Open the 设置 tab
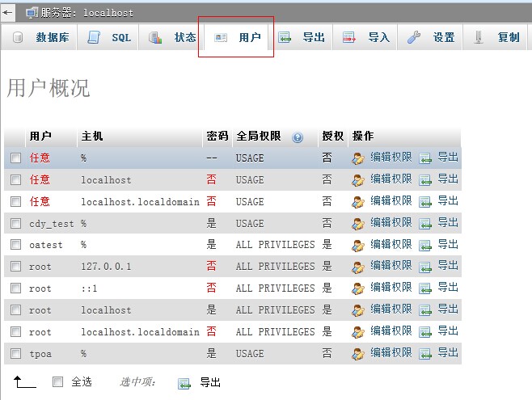Viewport: 532px width, 400px height. coord(431,37)
